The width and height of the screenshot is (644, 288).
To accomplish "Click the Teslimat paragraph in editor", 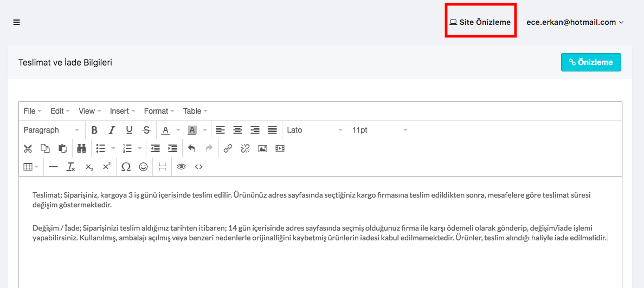I will coord(311,200).
